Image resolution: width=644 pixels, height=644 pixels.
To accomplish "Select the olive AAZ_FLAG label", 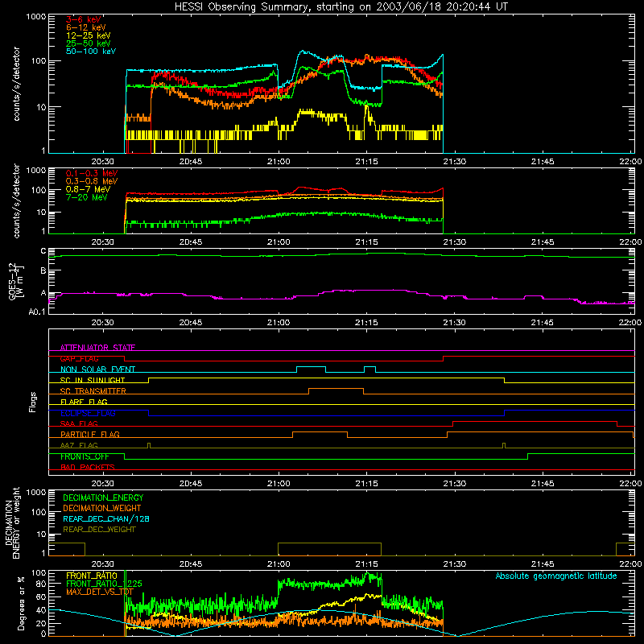I will click(x=79, y=445).
